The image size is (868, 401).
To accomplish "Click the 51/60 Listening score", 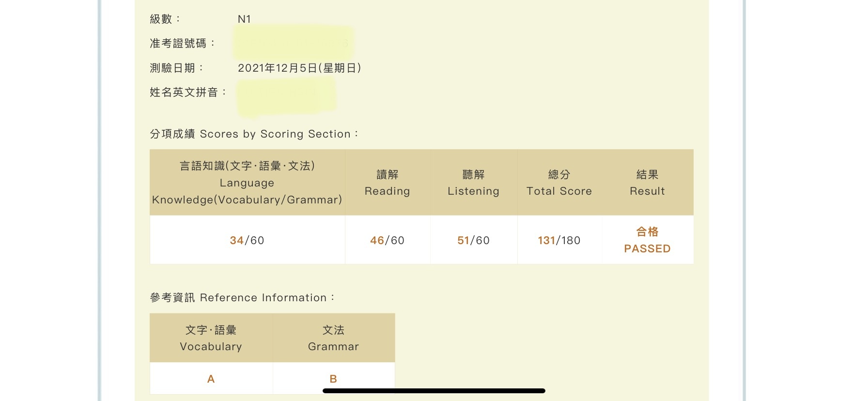I will (x=474, y=240).
